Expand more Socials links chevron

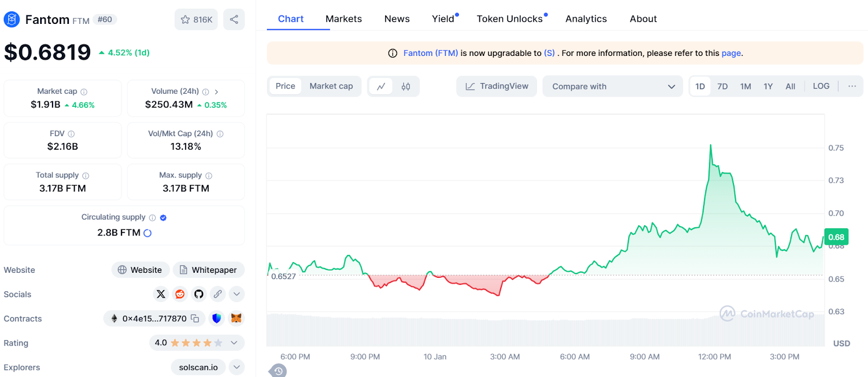click(x=237, y=294)
